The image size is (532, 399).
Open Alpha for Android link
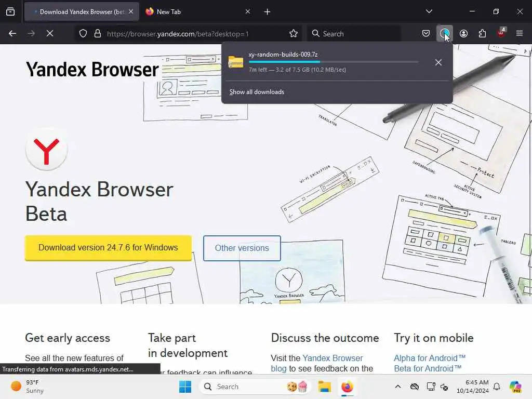tap(430, 358)
